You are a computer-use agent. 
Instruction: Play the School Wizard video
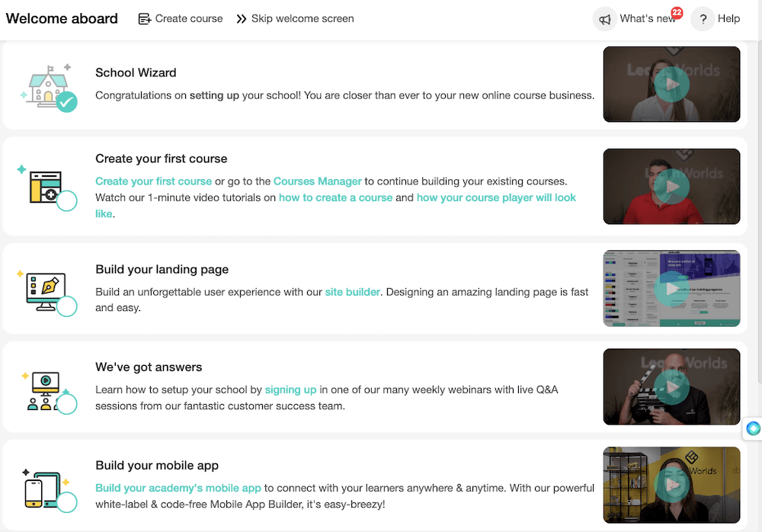671,84
